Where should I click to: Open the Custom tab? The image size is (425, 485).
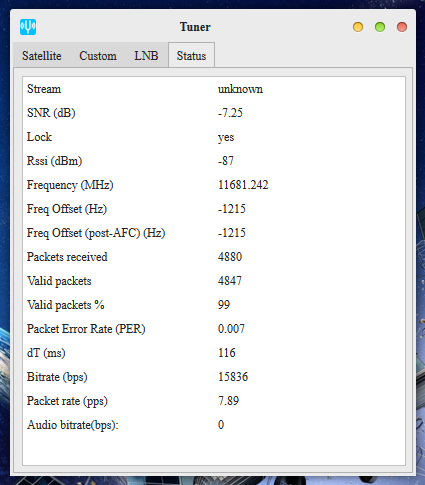tap(98, 56)
